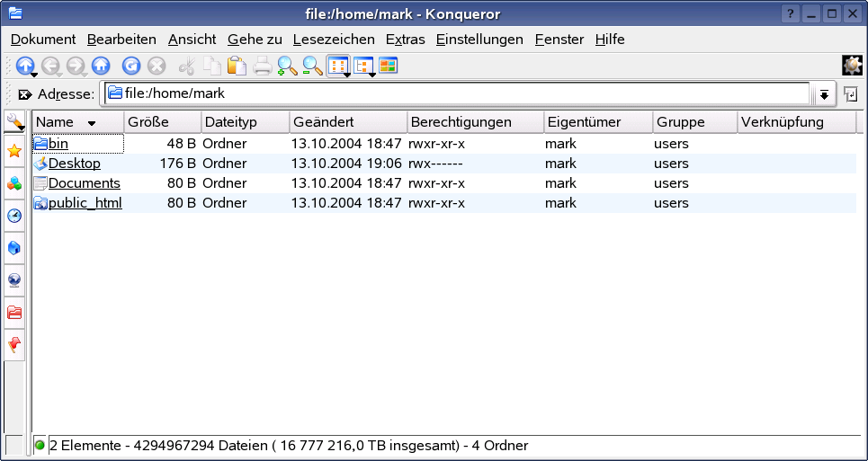Open the Bearbeiten menu
The width and height of the screenshot is (868, 461).
pos(121,40)
